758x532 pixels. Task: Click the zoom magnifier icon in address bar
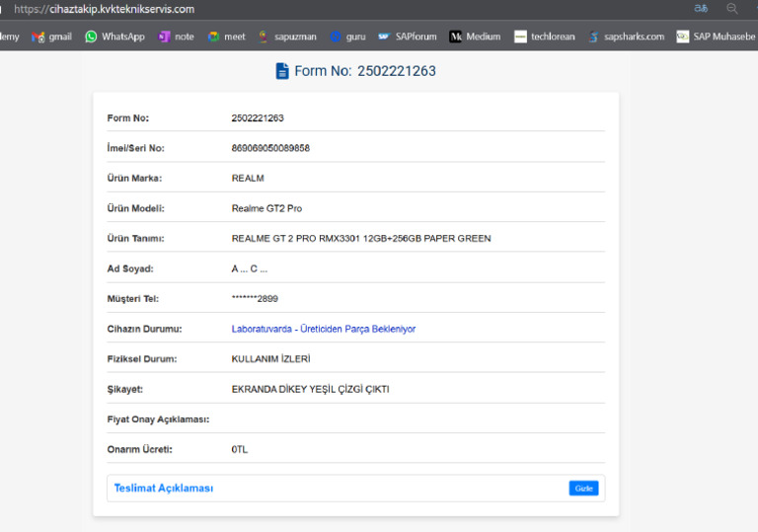pos(731,9)
